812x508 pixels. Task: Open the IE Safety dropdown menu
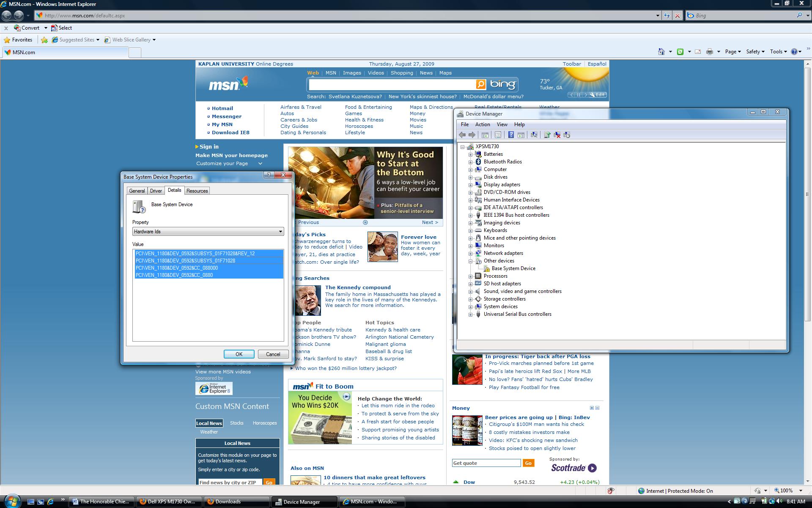coord(755,52)
